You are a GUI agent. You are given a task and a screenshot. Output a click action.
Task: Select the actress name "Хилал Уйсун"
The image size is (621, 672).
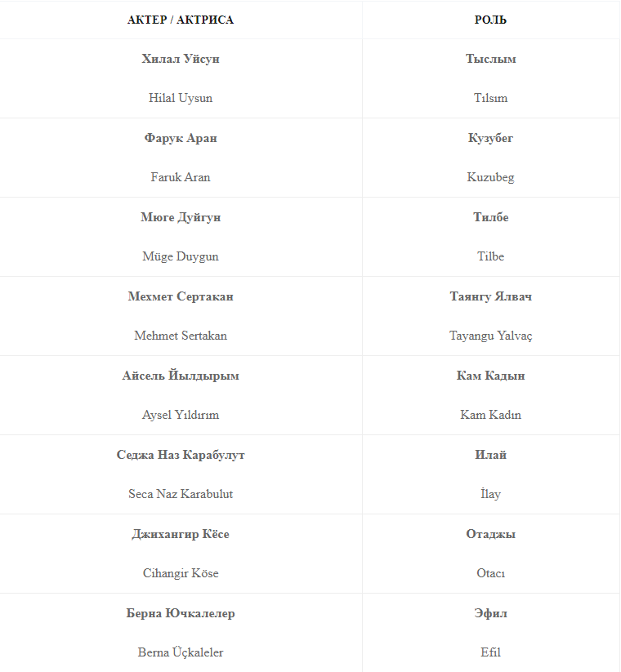coord(181,59)
